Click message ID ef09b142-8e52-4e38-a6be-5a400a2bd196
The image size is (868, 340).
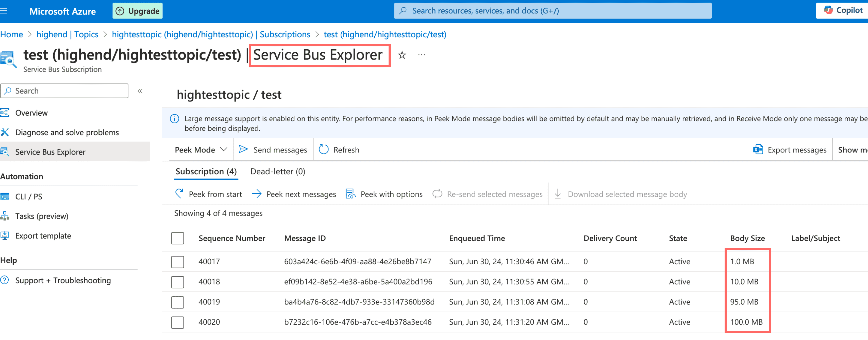358,282
